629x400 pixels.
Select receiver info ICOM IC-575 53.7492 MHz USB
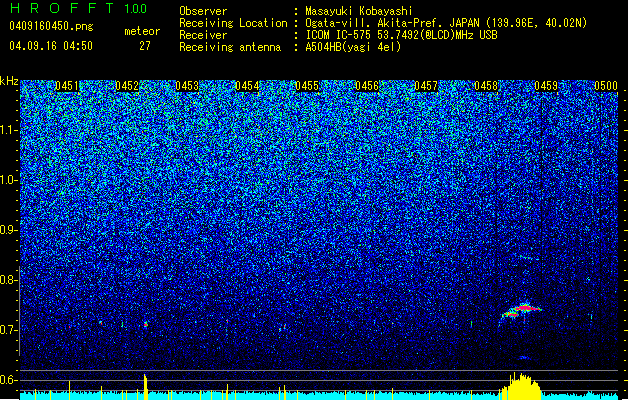tap(401, 35)
